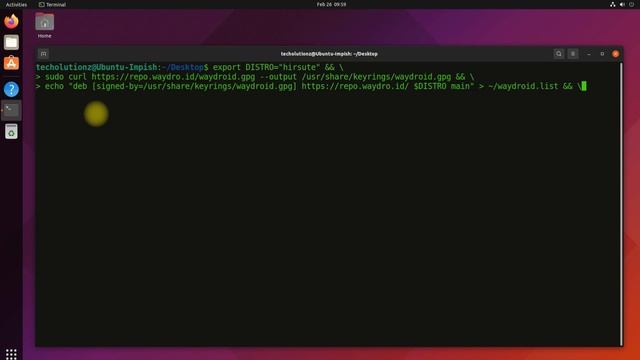The image size is (640, 360).
Task: Minimize the terminal window
Action: [x=589, y=54]
